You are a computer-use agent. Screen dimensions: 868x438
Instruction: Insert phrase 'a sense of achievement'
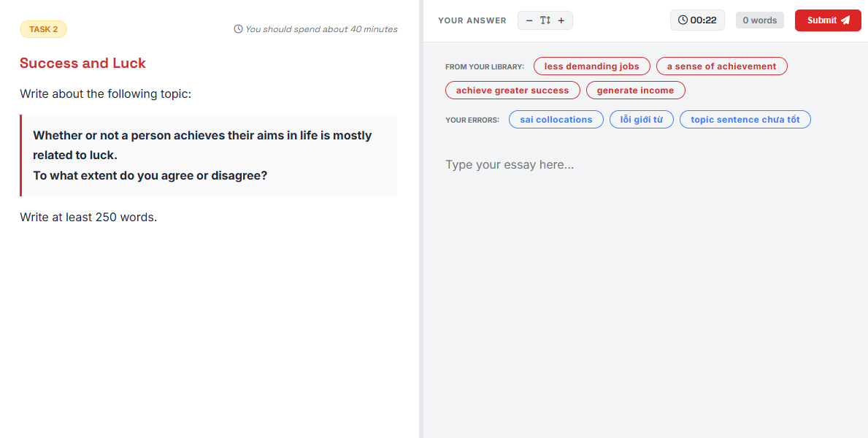click(x=721, y=66)
